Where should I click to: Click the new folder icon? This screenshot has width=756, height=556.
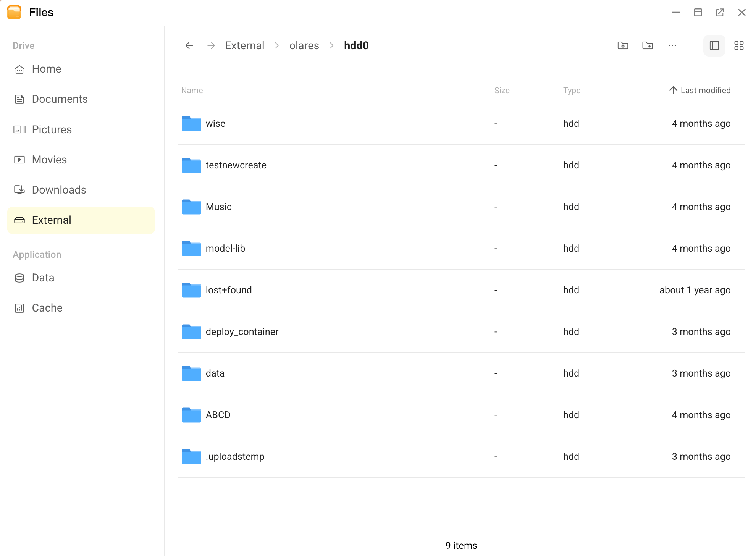647,45
